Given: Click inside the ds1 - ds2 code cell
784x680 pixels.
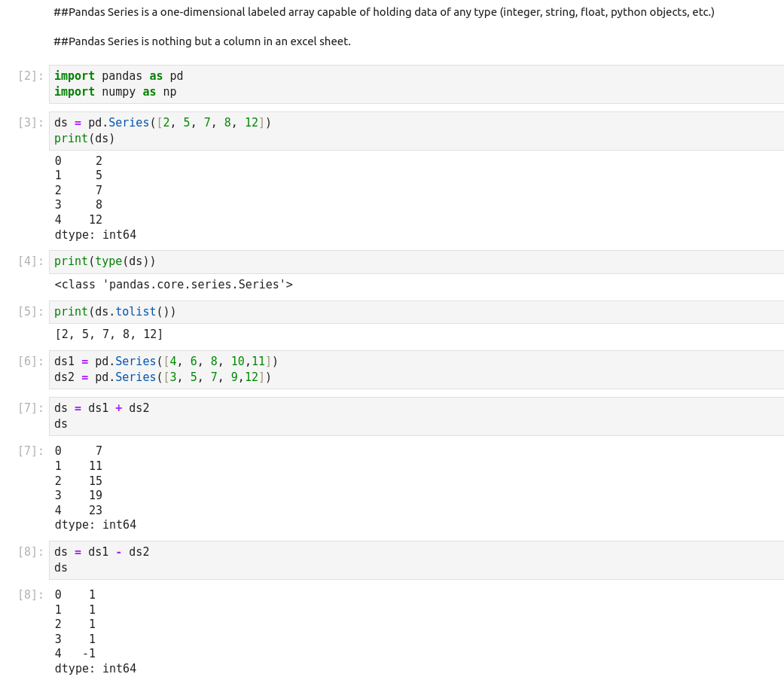Looking at the screenshot, I should tap(416, 560).
